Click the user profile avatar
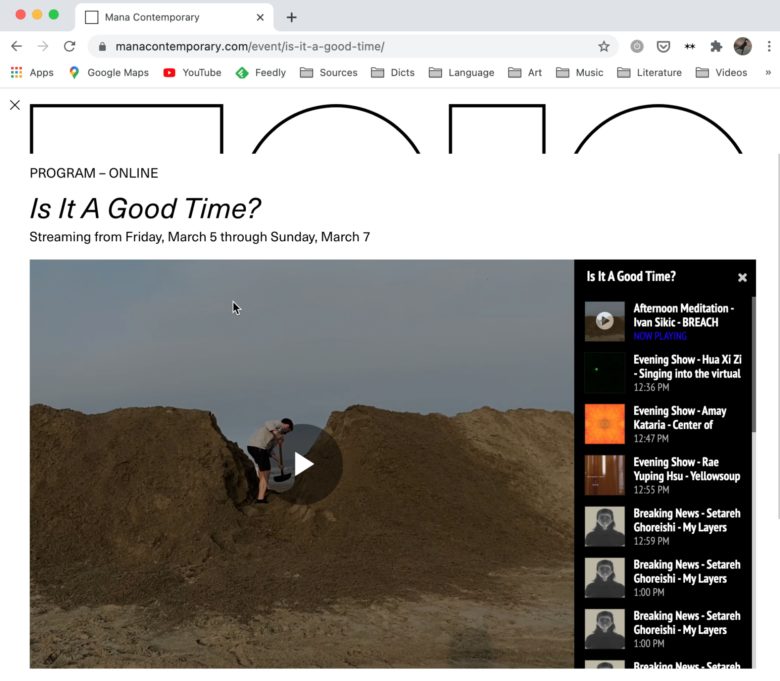780x681 pixels. [742, 46]
